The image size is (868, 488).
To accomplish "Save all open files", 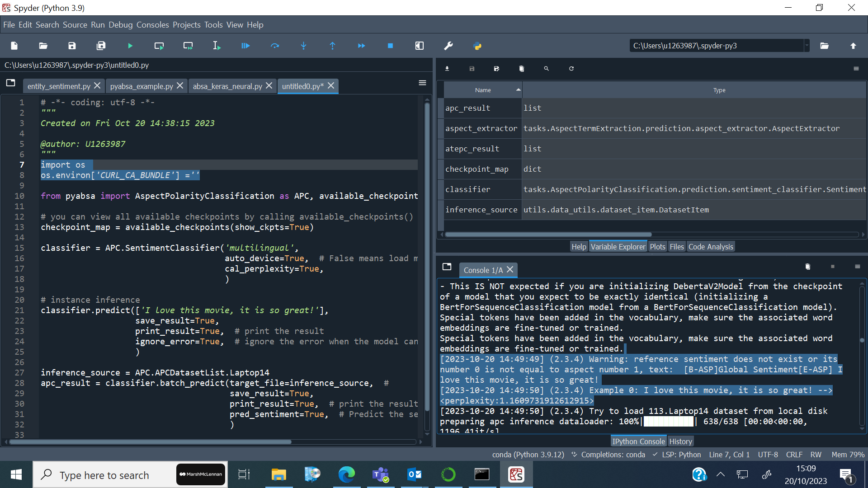I will (x=101, y=46).
